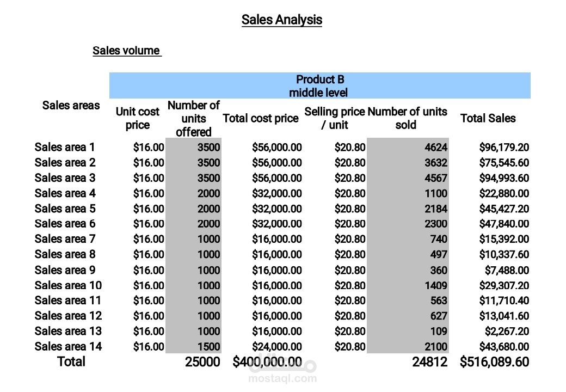Select the Sales area 4 row label
The image size is (566, 392).
(65, 193)
